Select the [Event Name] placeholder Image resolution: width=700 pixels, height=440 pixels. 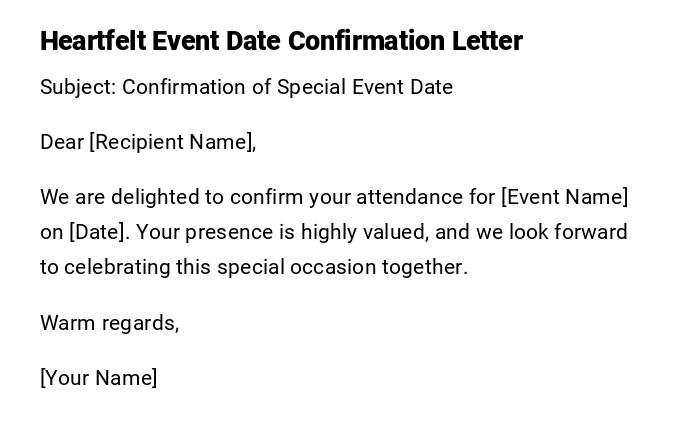tap(565, 197)
